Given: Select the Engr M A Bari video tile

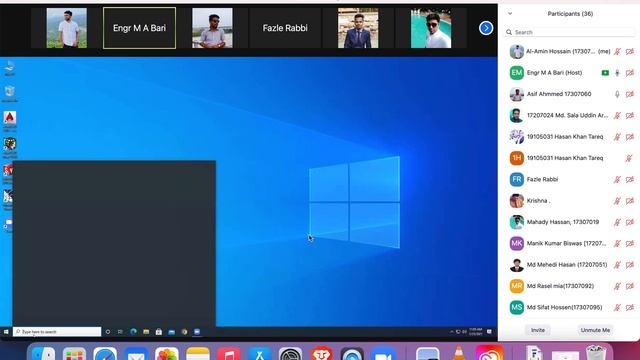Looking at the screenshot, I should pyautogui.click(x=139, y=28).
